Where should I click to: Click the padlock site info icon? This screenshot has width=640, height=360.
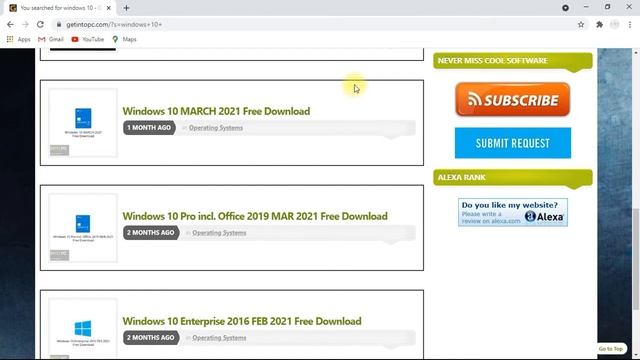click(59, 24)
